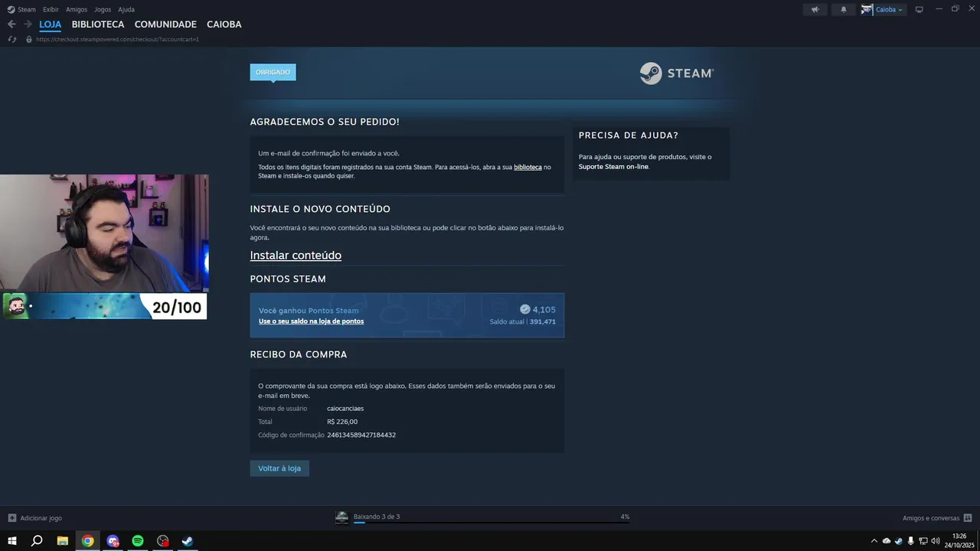Click the microphone tray icon

pyautogui.click(x=910, y=540)
